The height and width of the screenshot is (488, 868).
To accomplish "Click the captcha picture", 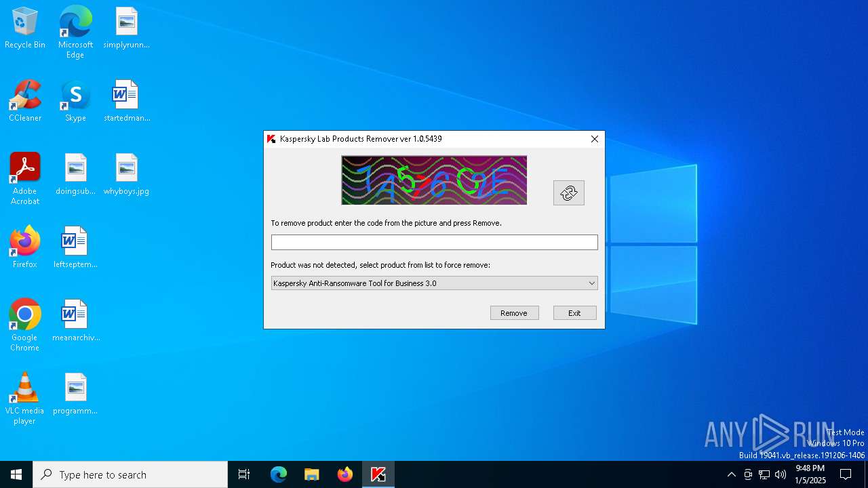I will click(434, 180).
